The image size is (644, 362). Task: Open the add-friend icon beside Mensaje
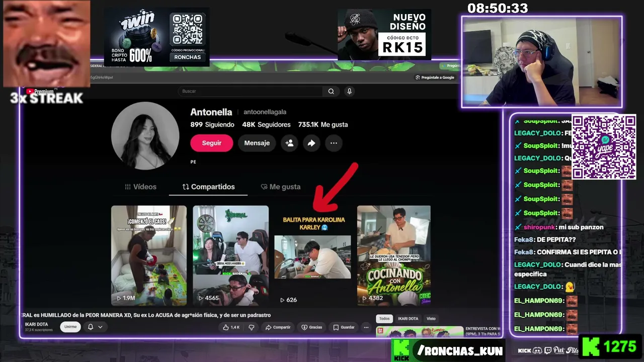pos(289,143)
